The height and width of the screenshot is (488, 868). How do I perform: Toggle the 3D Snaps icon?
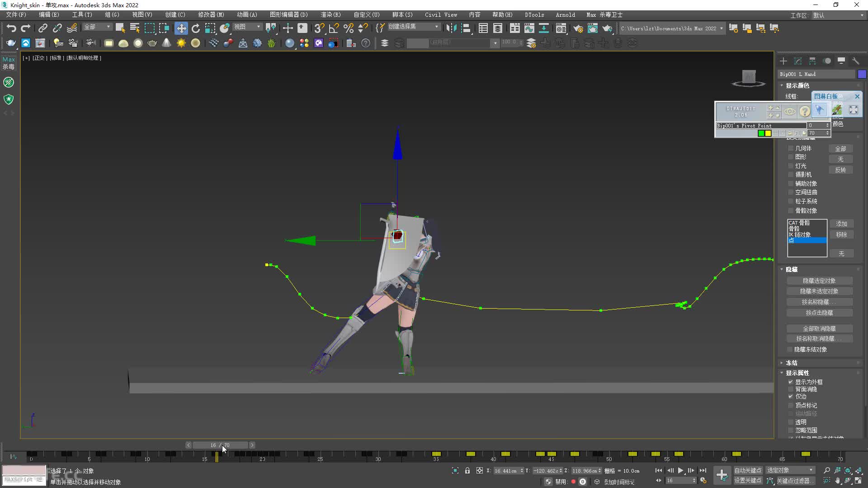(319, 28)
